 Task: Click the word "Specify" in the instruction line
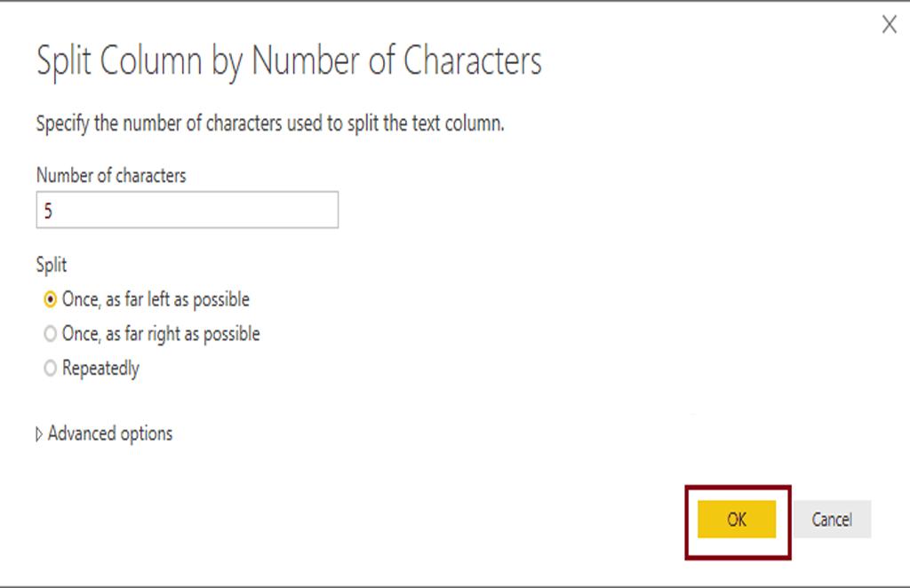point(62,123)
